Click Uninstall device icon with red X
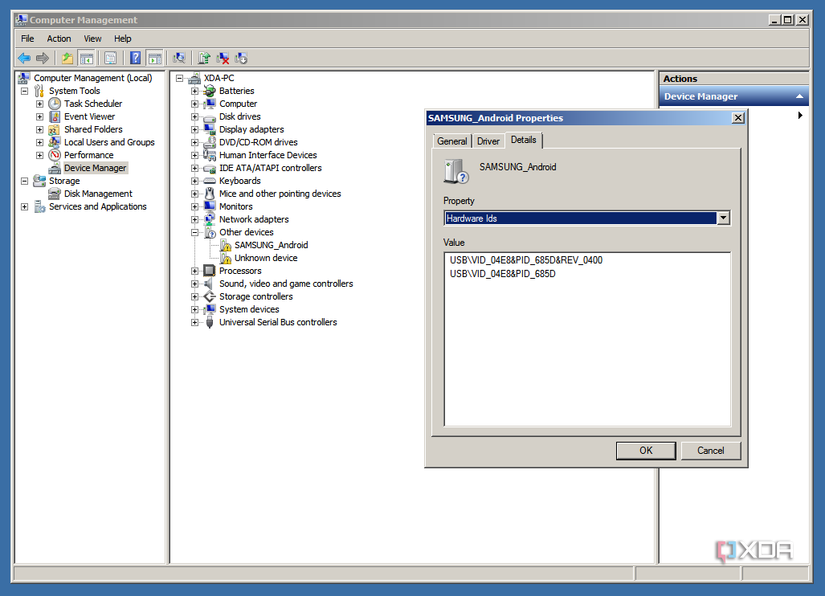This screenshot has width=825, height=596. click(223, 58)
